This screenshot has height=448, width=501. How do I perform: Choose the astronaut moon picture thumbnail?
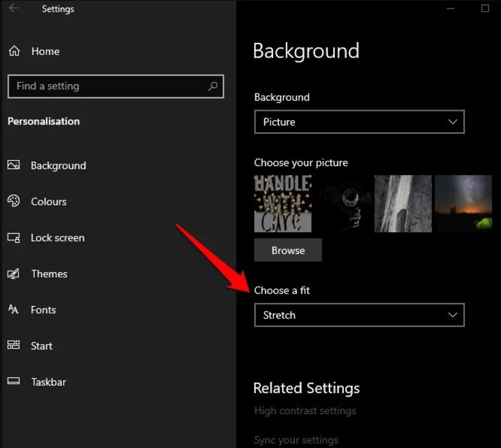[343, 203]
